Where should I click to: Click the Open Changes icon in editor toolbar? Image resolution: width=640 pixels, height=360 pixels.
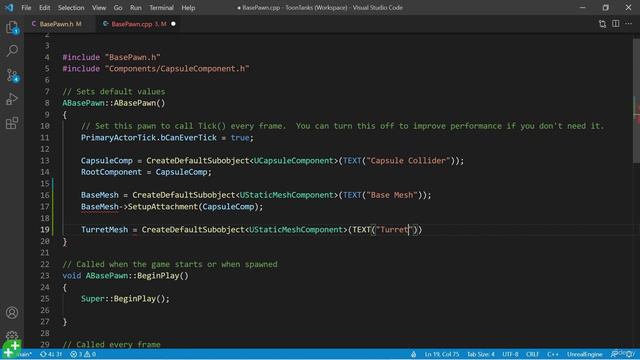[602, 24]
